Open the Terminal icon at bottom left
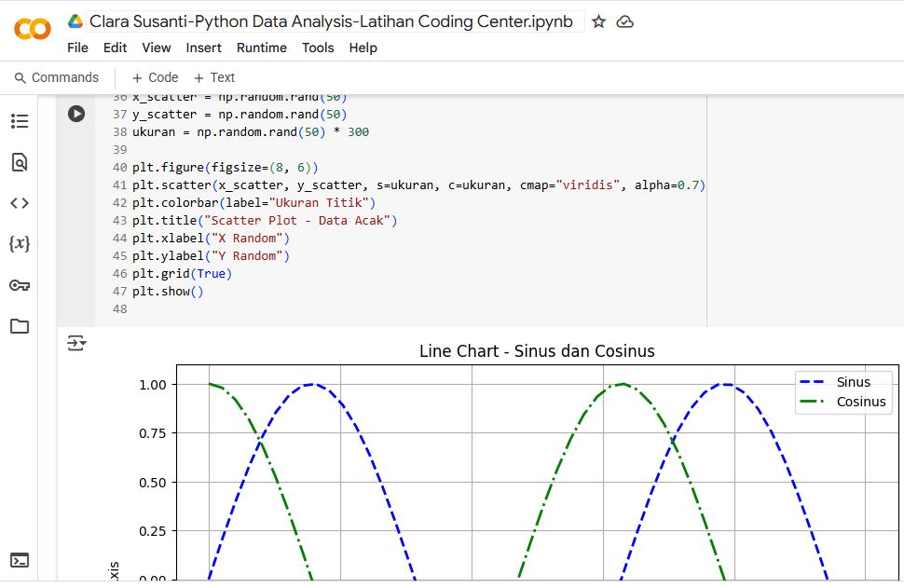 20,560
